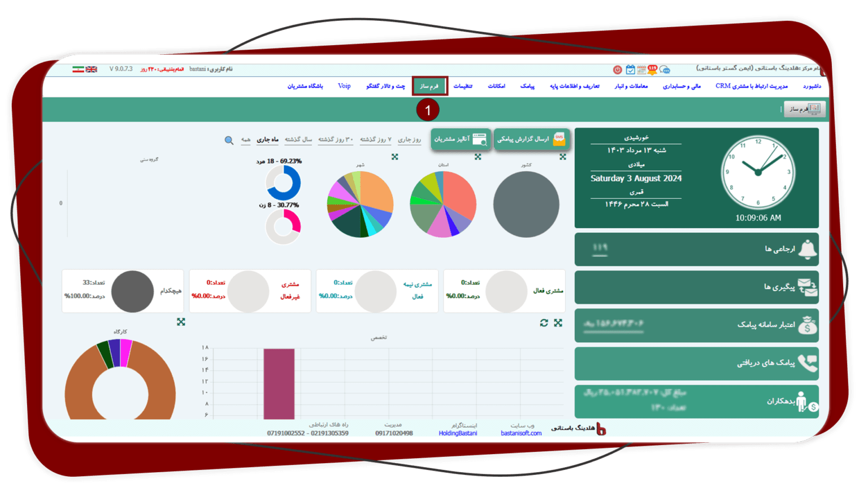Select the روز جاری filter tab
This screenshot has height=488, width=868.
409,140
